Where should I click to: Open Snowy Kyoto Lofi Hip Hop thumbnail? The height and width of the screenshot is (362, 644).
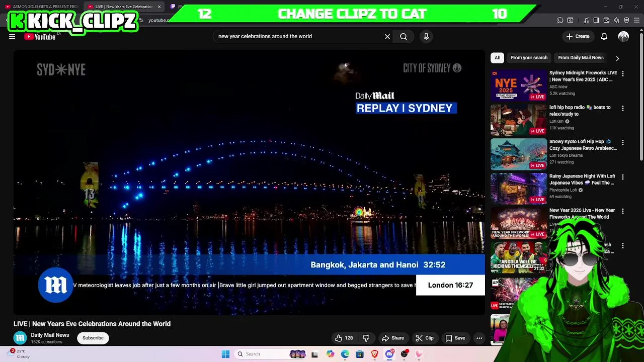(x=519, y=154)
